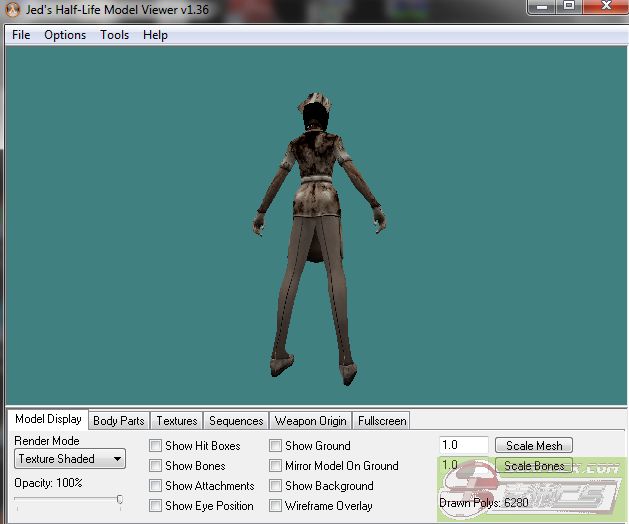Switch to the Textures tab

click(177, 421)
